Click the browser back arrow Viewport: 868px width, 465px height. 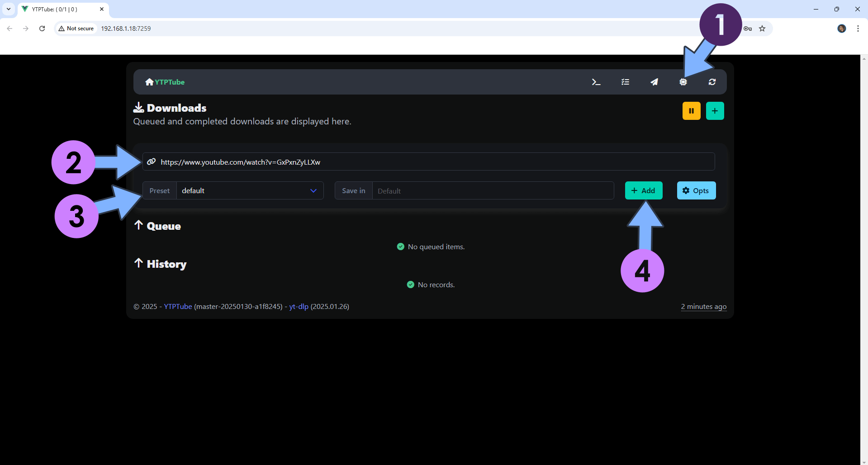(9, 28)
